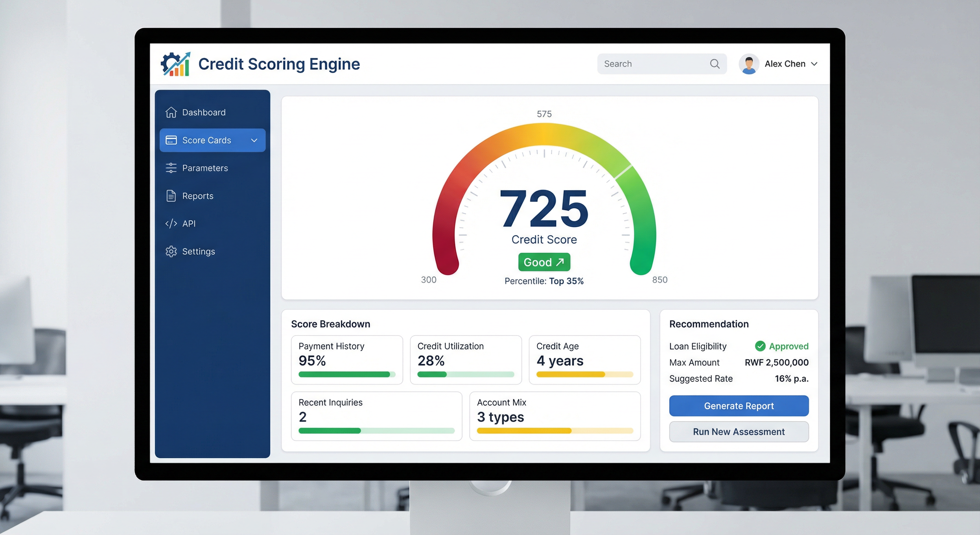Click Alex Chen's avatar picture

(x=749, y=64)
